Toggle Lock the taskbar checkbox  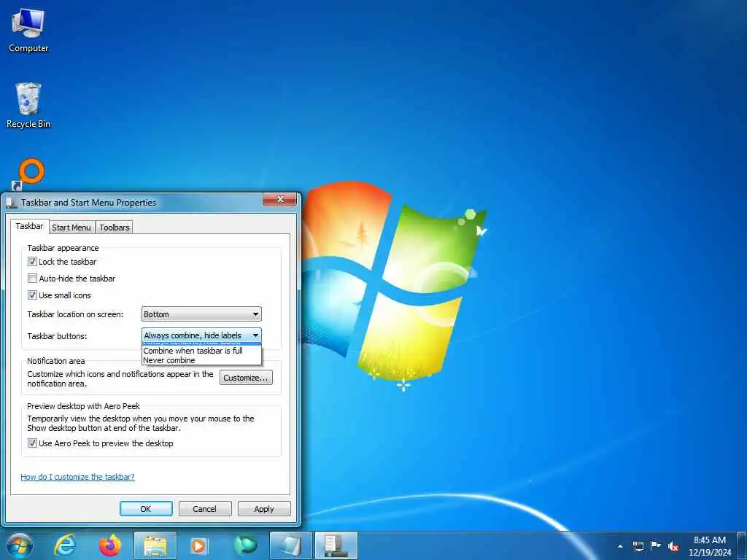click(32, 262)
